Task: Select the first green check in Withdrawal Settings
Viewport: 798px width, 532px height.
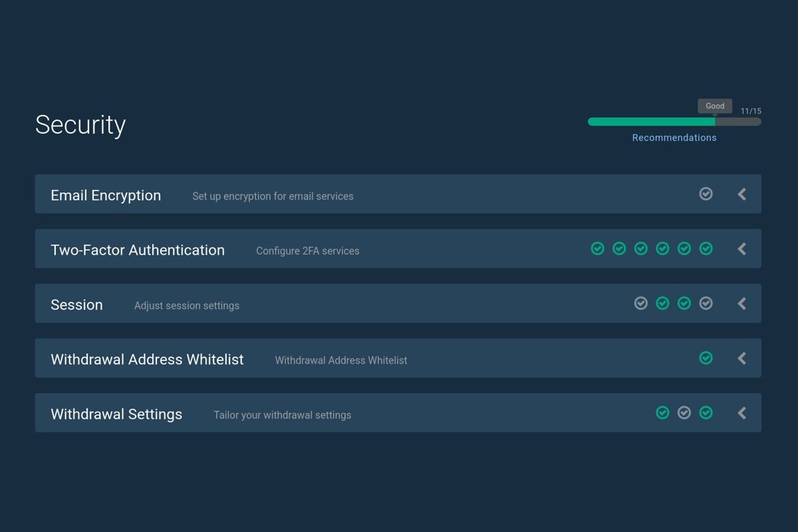Action: click(662, 412)
